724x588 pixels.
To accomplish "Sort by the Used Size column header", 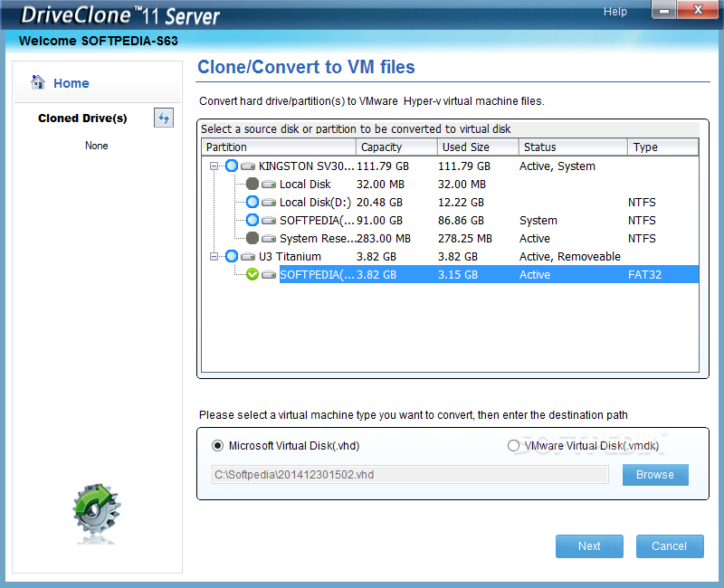I will 478,147.
